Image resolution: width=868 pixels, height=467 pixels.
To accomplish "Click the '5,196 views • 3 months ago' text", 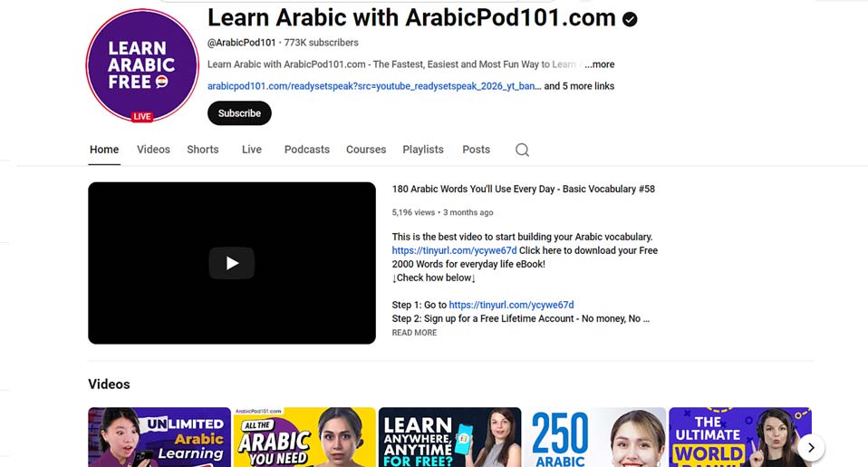I will [442, 212].
